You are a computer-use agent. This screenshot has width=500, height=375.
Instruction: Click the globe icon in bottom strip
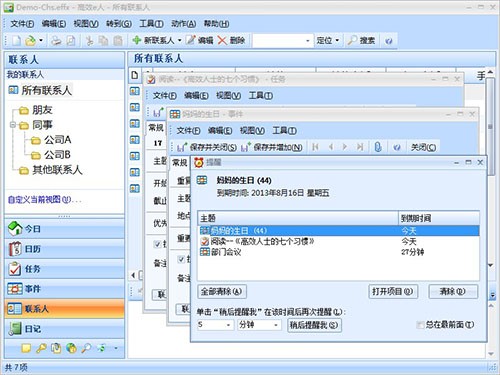point(71,348)
